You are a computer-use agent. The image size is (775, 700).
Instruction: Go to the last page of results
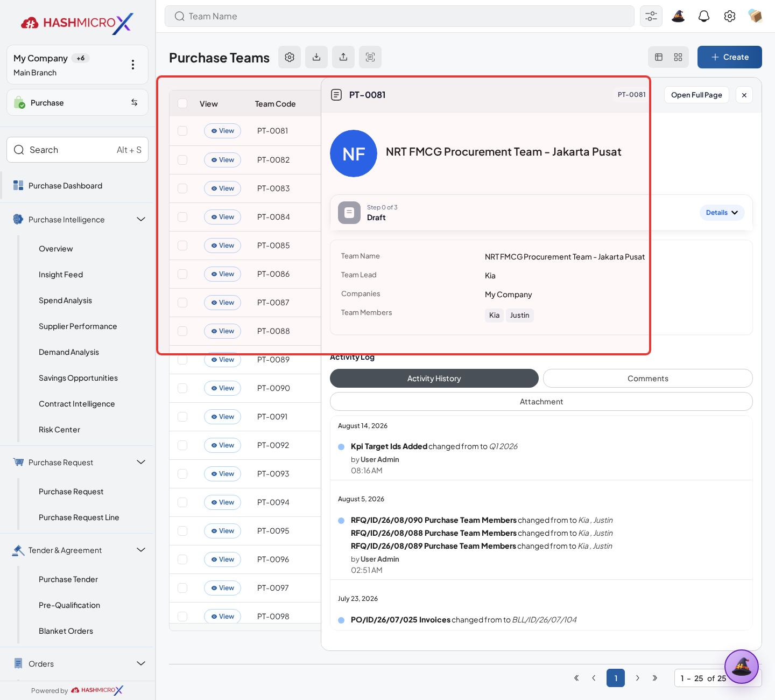pyautogui.click(x=655, y=678)
